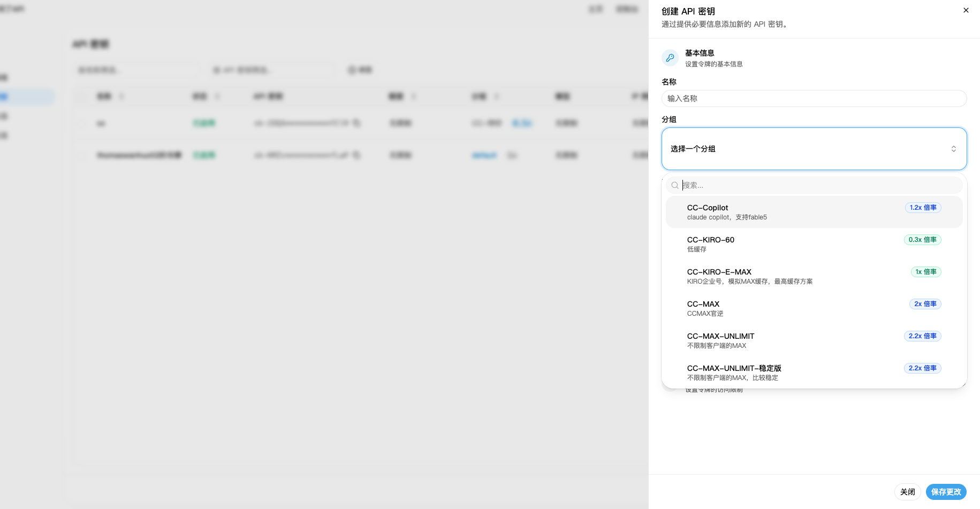Click the 0.3x 倍率 badge on CC-KIRO-60
The width and height of the screenshot is (980, 509).
click(x=922, y=240)
